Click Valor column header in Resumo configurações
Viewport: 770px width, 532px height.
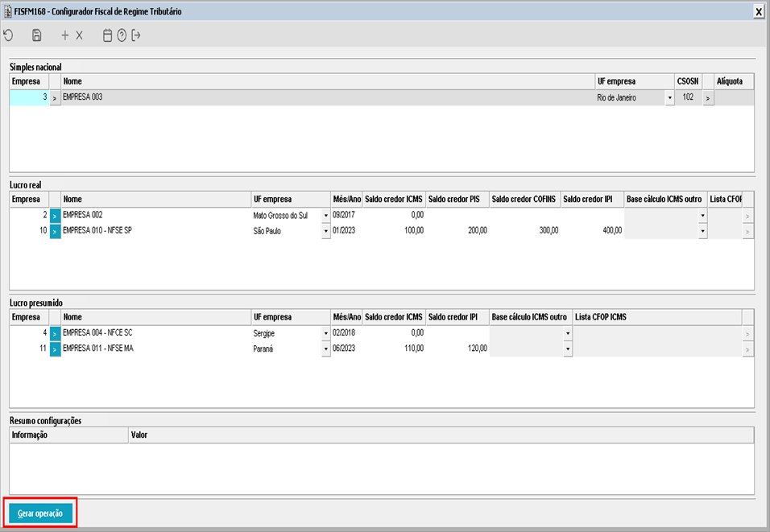click(441, 435)
